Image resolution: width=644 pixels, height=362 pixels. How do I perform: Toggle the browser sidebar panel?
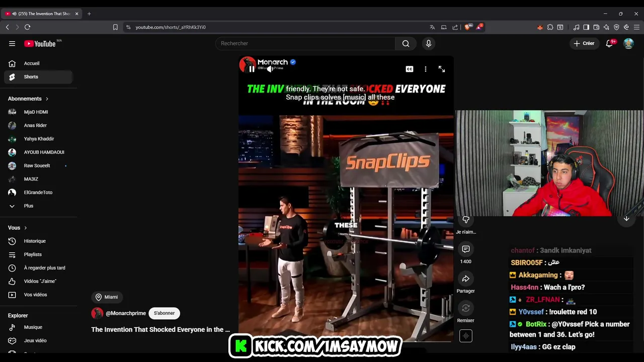(x=586, y=27)
